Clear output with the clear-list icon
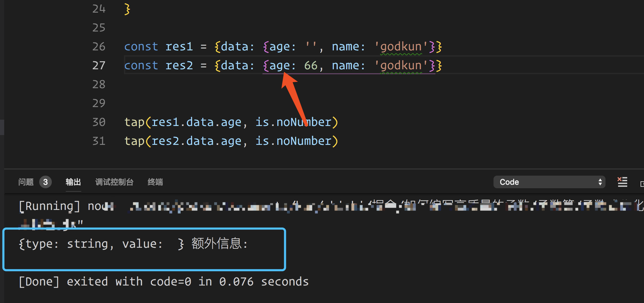644x303 pixels. tap(622, 182)
